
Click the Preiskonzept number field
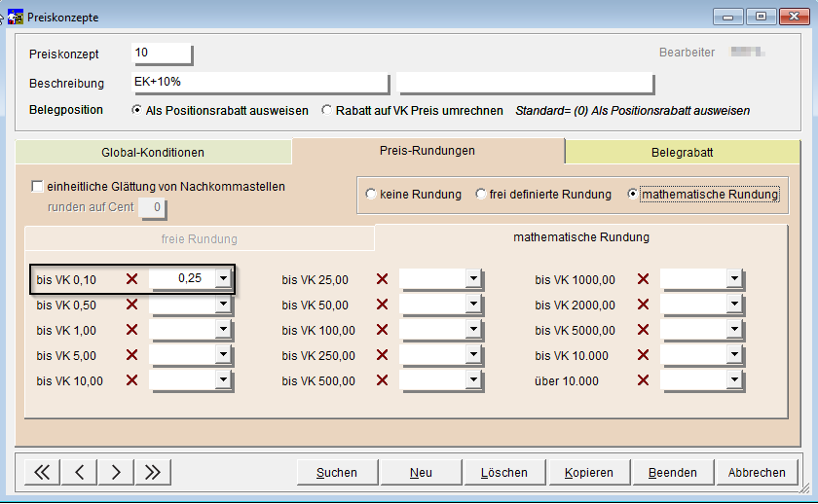pyautogui.click(x=162, y=54)
